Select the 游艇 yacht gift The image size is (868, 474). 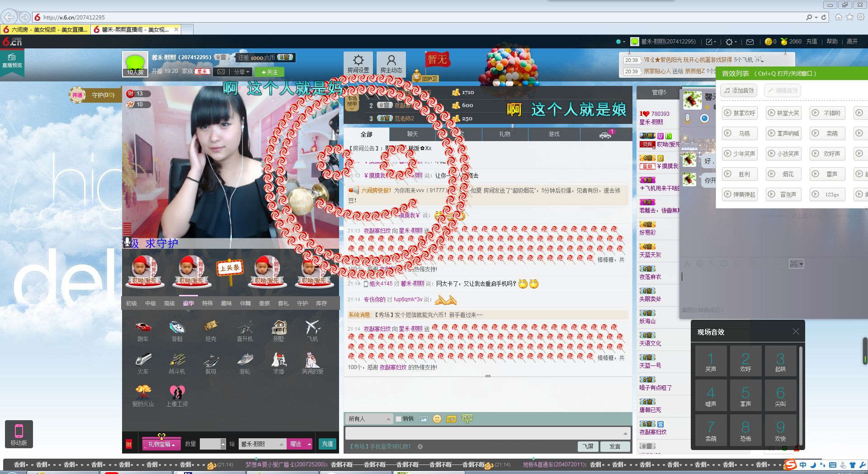pyautogui.click(x=177, y=331)
